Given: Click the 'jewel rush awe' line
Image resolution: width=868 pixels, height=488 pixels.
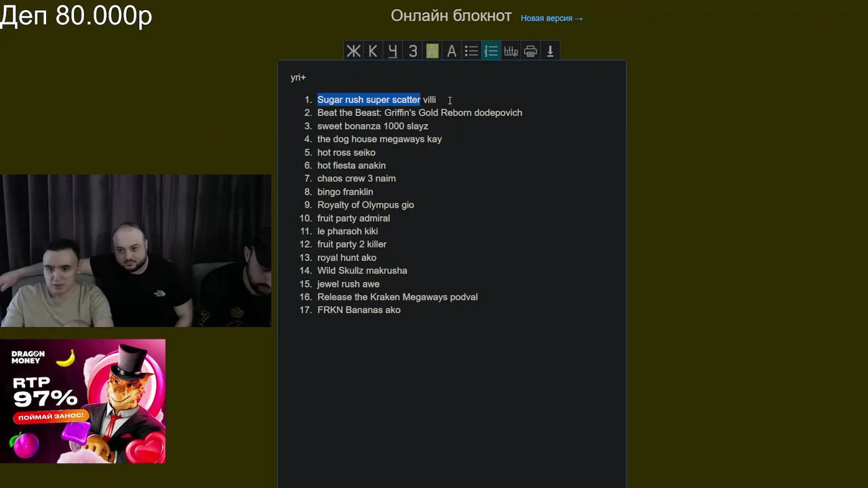Looking at the screenshot, I should pyautogui.click(x=349, y=284).
